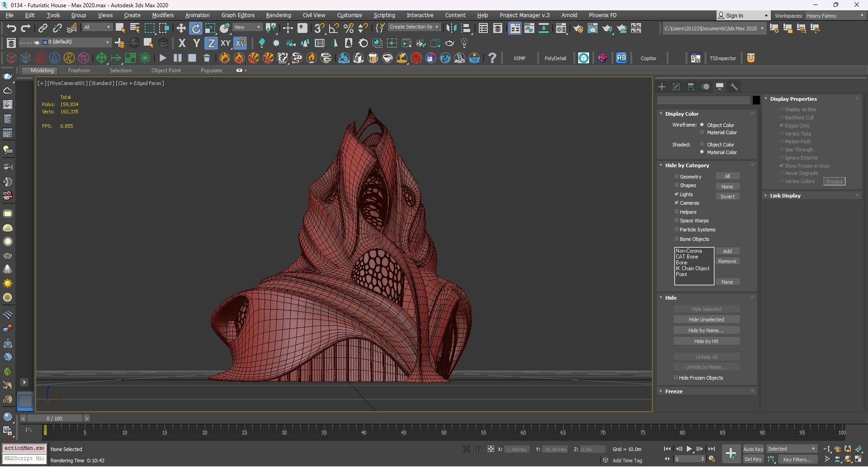The width and height of the screenshot is (868, 470).
Task: Open the Rendering menu
Action: (278, 15)
